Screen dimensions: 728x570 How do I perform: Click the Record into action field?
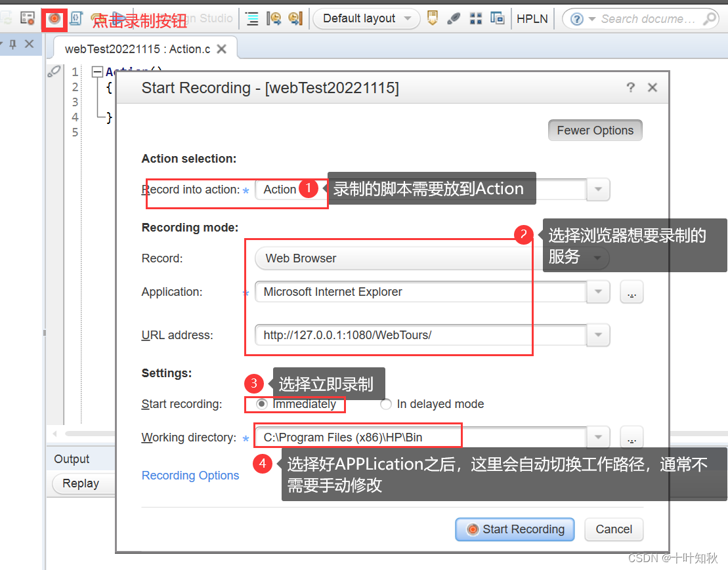421,189
